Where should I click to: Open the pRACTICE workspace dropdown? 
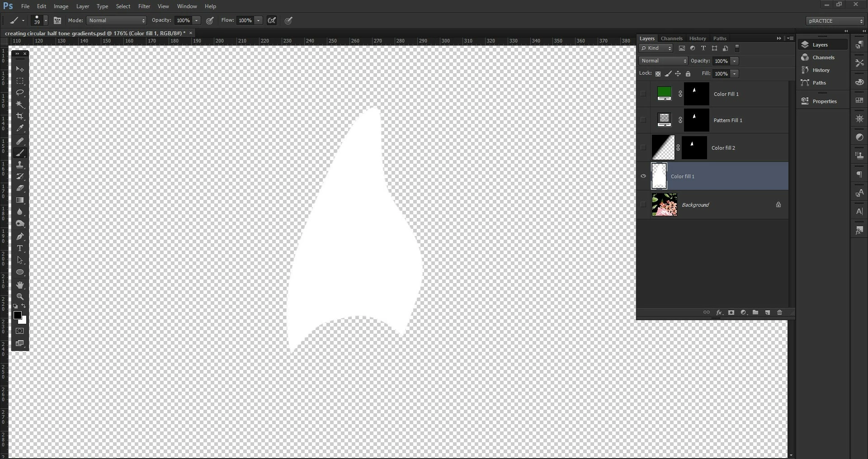(x=835, y=21)
